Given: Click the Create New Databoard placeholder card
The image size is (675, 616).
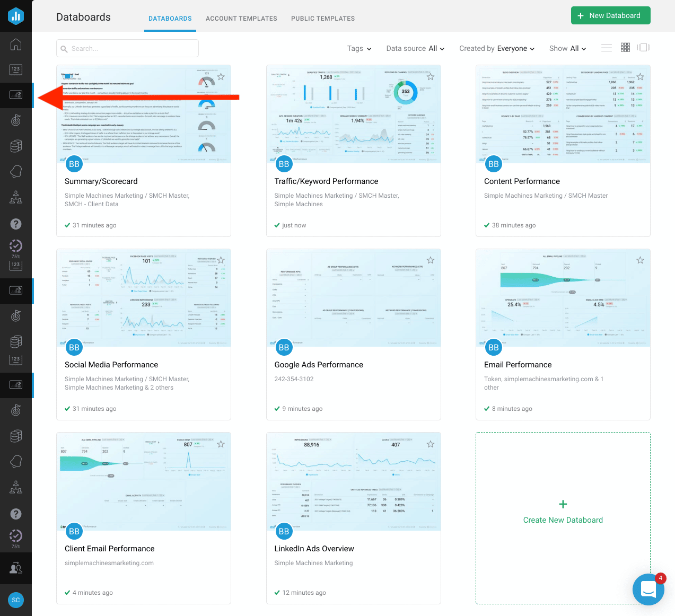Looking at the screenshot, I should [563, 512].
